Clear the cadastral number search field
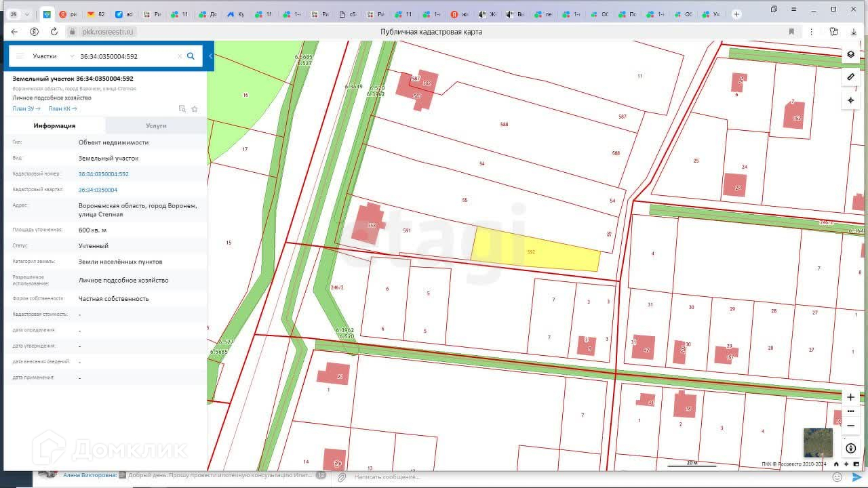Viewport: 868px width, 488px height. click(x=180, y=56)
